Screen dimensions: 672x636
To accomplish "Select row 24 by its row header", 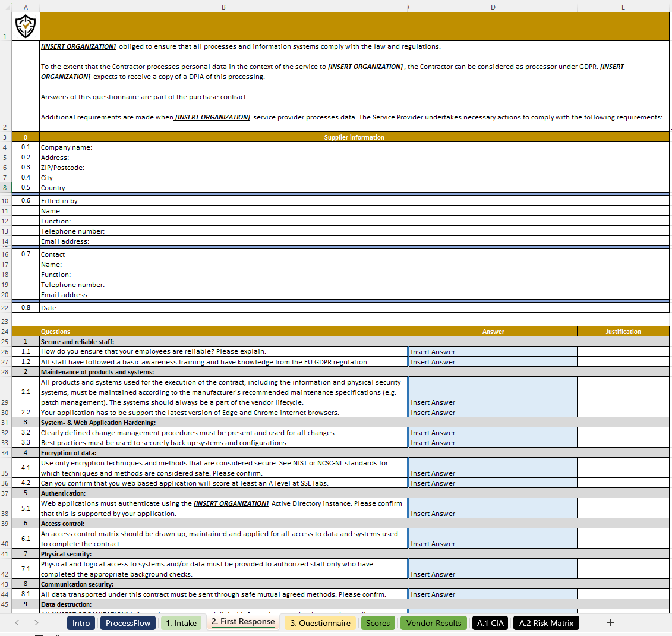I will (6, 332).
